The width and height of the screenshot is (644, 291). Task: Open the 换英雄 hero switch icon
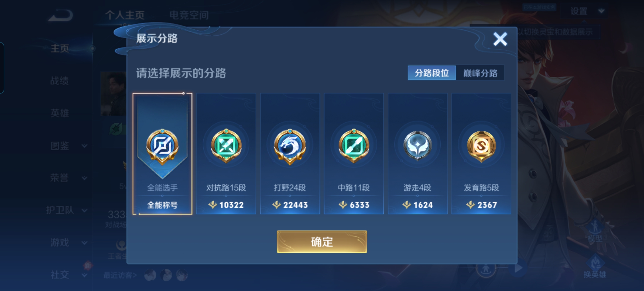tap(595, 267)
